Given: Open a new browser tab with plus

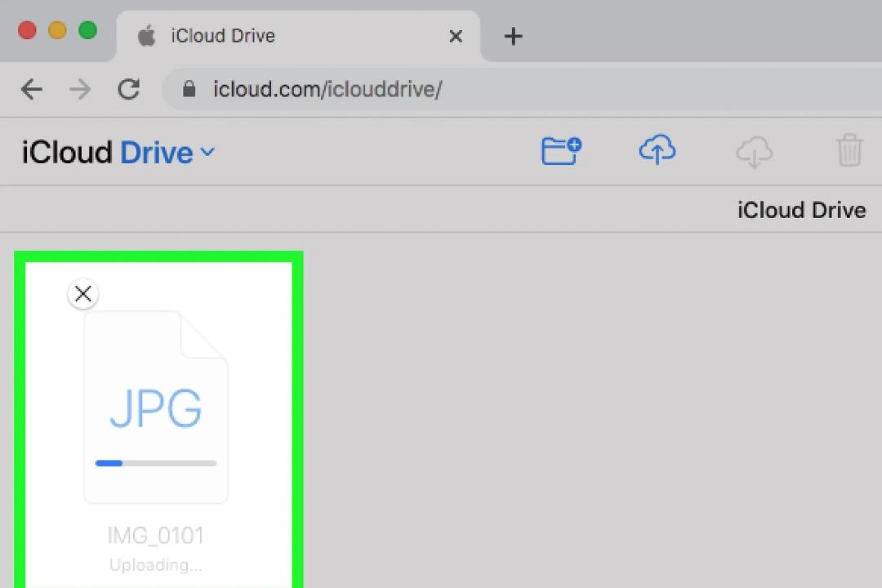Looking at the screenshot, I should (513, 37).
